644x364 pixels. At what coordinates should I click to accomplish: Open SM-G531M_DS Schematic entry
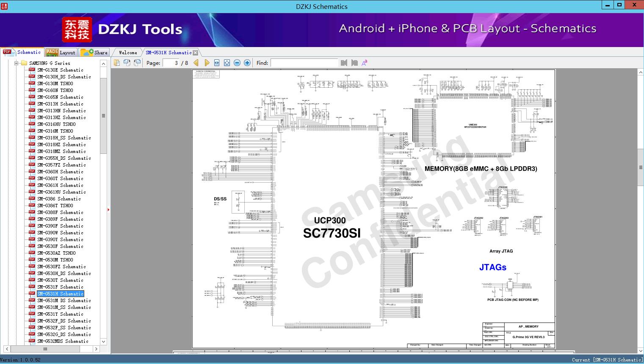click(x=64, y=300)
